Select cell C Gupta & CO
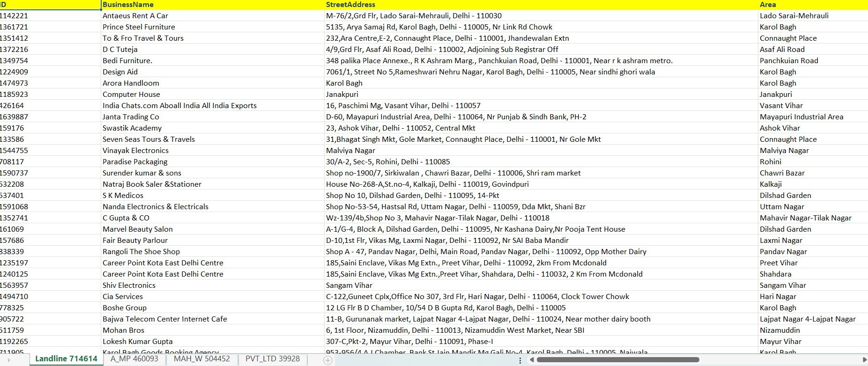The width and height of the screenshot is (868, 366). pyautogui.click(x=212, y=218)
